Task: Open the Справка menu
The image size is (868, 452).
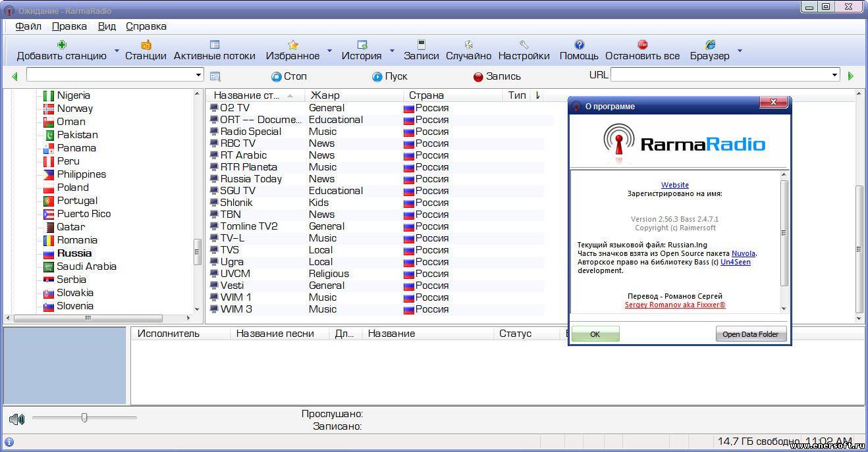Action: coord(146,26)
